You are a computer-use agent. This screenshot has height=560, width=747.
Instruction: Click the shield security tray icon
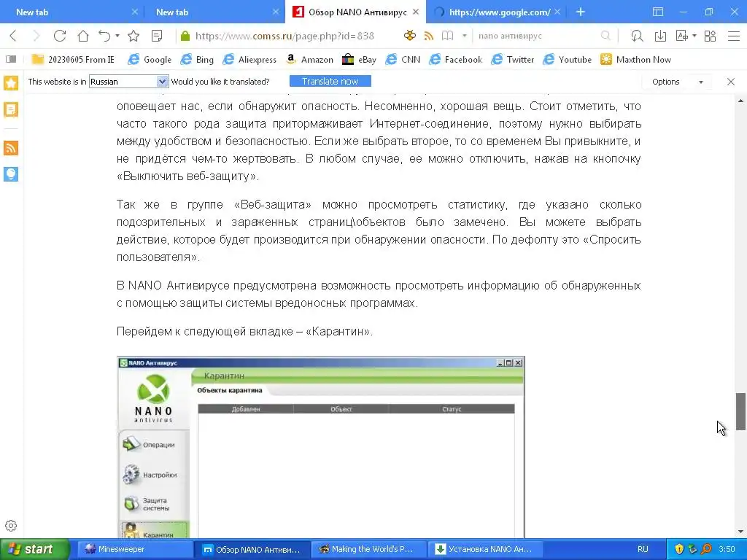pyautogui.click(x=679, y=549)
